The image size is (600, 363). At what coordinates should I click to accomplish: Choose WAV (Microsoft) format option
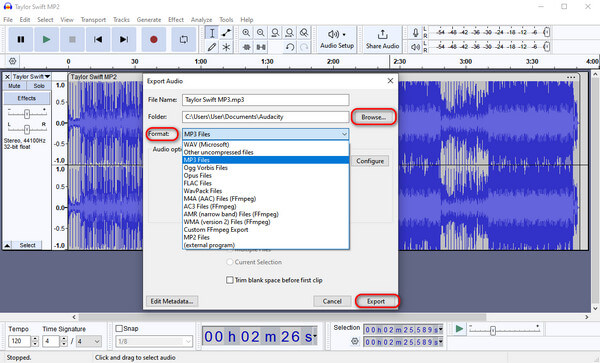pyautogui.click(x=266, y=145)
